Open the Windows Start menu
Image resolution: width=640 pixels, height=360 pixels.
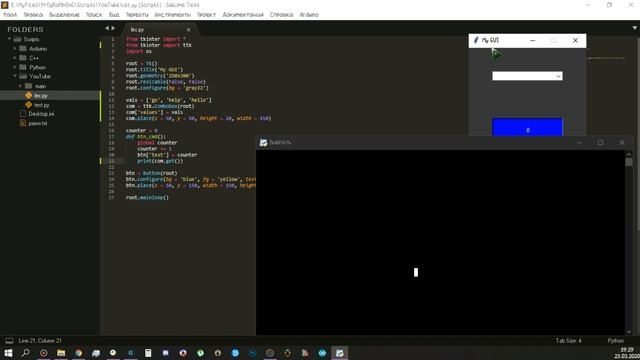click(8, 353)
